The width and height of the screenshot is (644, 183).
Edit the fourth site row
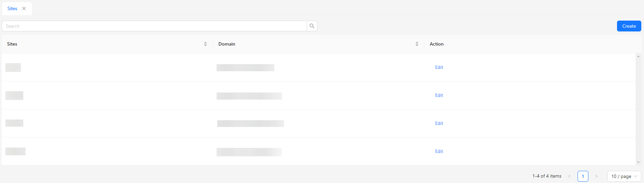click(439, 151)
